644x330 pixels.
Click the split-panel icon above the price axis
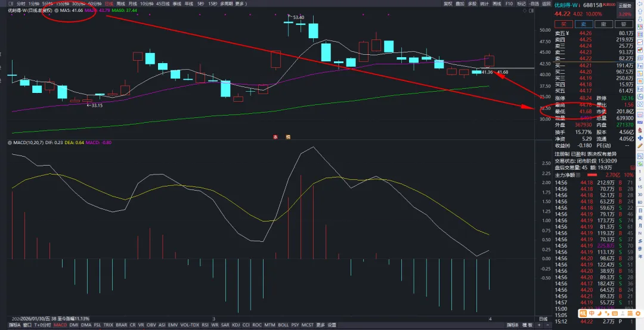(x=532, y=11)
